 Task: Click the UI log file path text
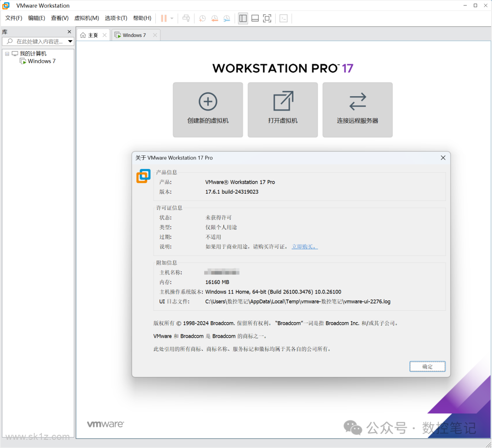[x=298, y=302]
